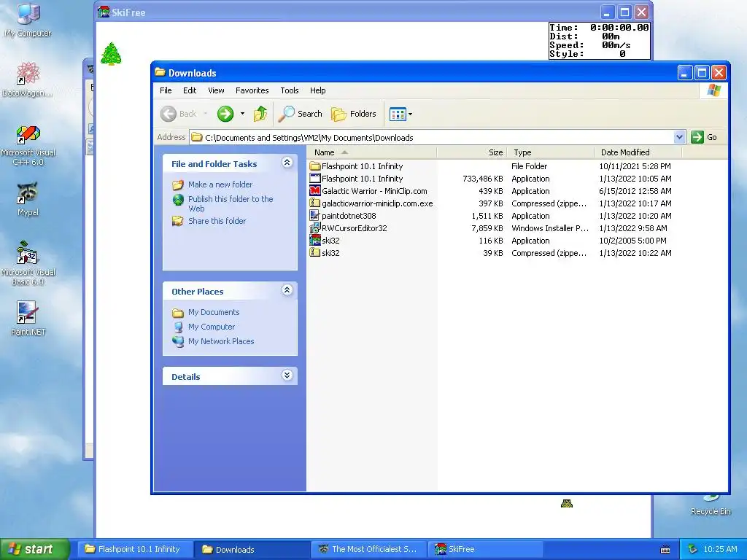The width and height of the screenshot is (747, 560).
Task: Sort files by Type column header
Action: (551, 152)
